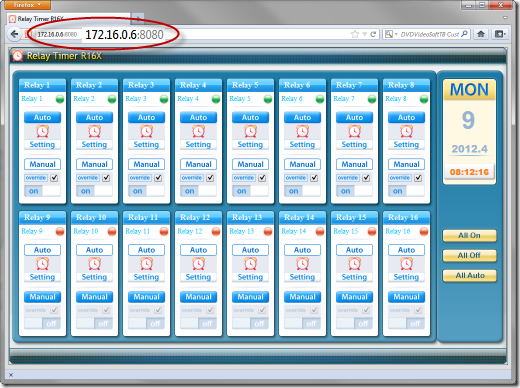The image size is (520, 388).
Task: Click the Relay 5 name label
Action: (240, 99)
